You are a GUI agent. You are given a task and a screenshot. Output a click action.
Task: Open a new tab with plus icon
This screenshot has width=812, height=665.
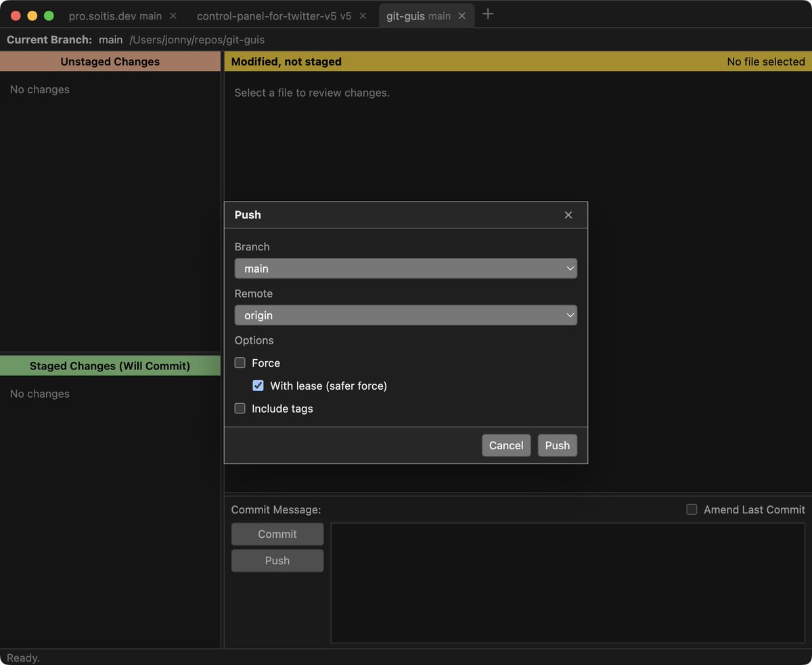pyautogui.click(x=488, y=14)
